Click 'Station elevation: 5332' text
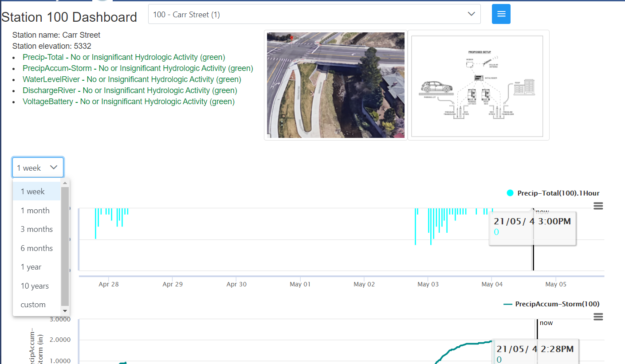Image resolution: width=625 pixels, height=364 pixels. [52, 46]
